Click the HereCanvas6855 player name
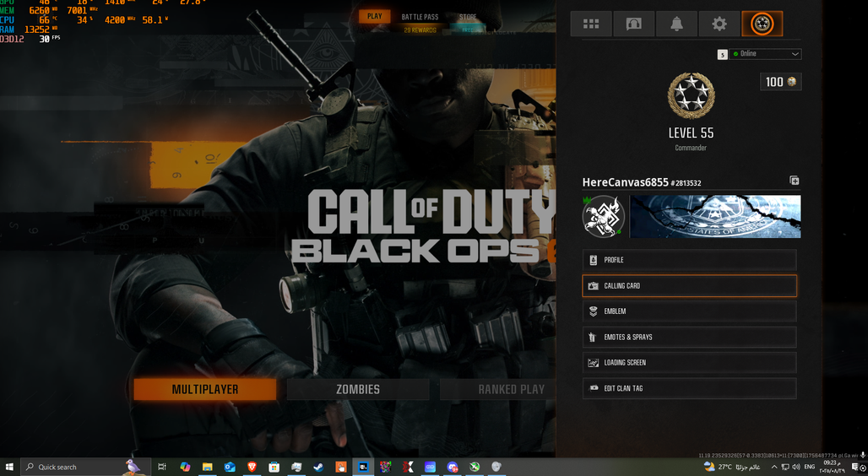This screenshot has width=868, height=476. point(625,182)
